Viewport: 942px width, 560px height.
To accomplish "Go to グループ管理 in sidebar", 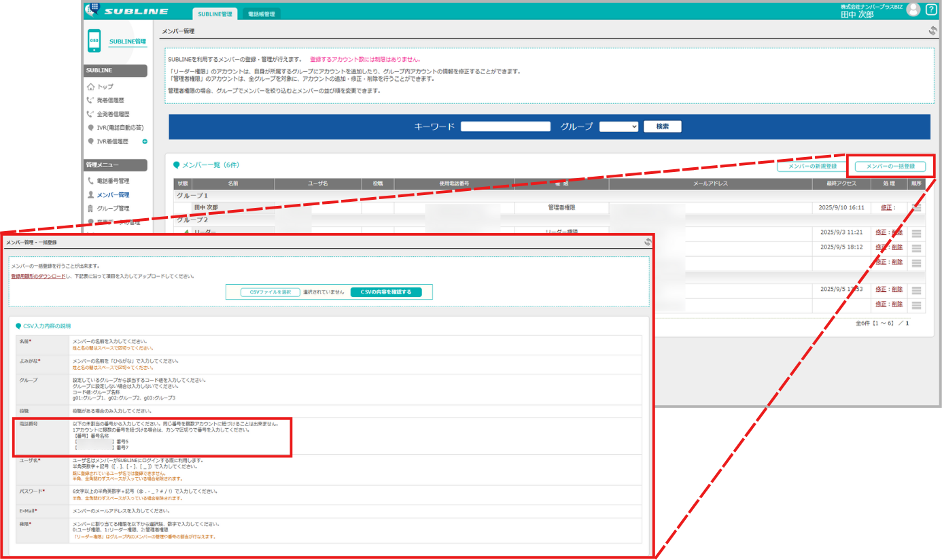I will tap(113, 209).
